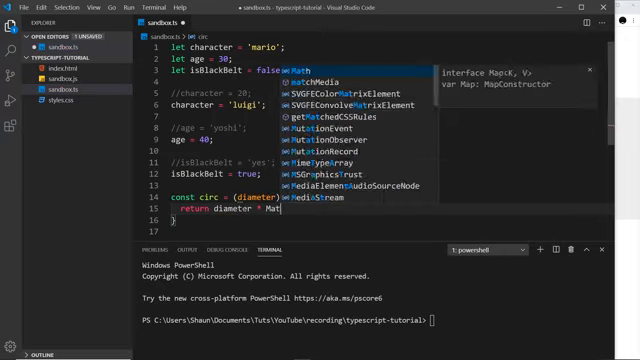This screenshot has width=640, height=360.
Task: Open the editor More Actions ellipsis
Action: coord(602,23)
